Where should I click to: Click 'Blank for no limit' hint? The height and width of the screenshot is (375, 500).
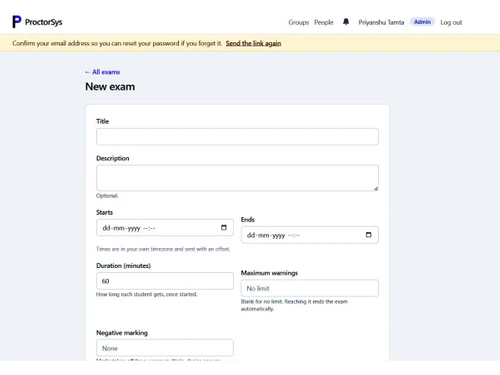pyautogui.click(x=294, y=305)
